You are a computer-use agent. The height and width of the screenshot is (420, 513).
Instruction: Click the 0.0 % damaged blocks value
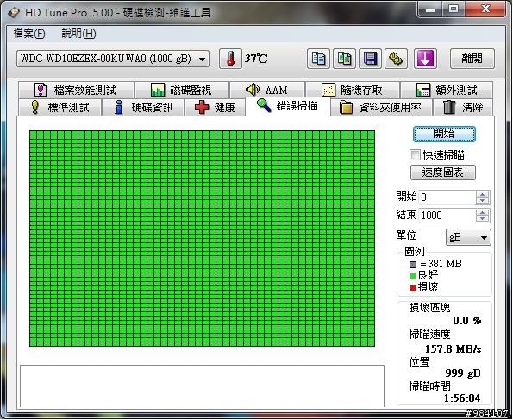466,320
